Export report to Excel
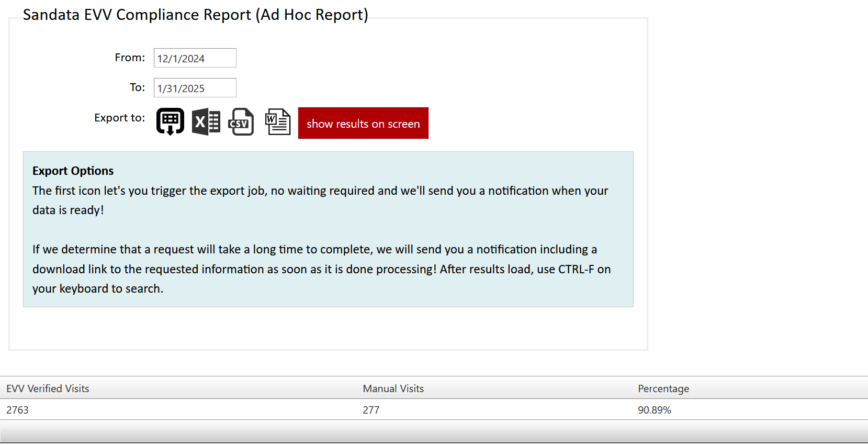868x445 pixels. pos(206,122)
